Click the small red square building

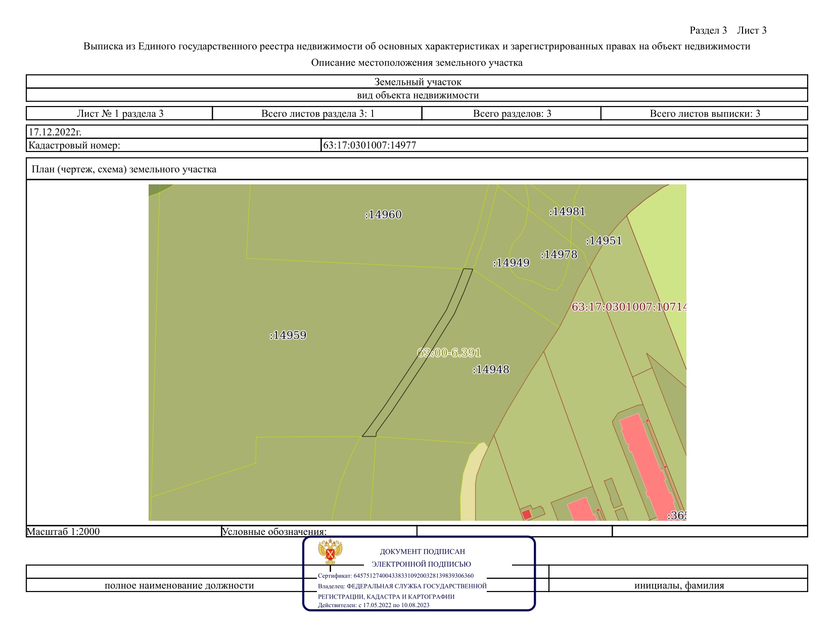point(527,514)
